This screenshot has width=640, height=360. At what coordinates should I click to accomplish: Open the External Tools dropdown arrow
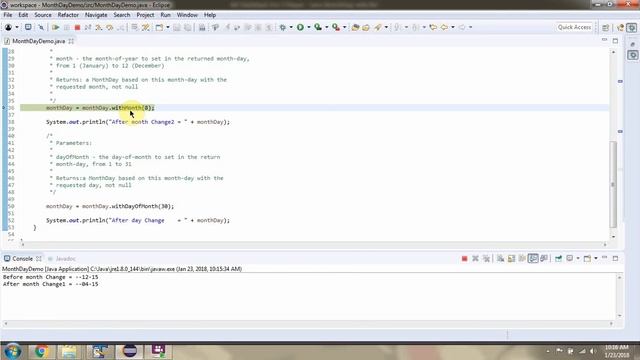click(x=344, y=27)
